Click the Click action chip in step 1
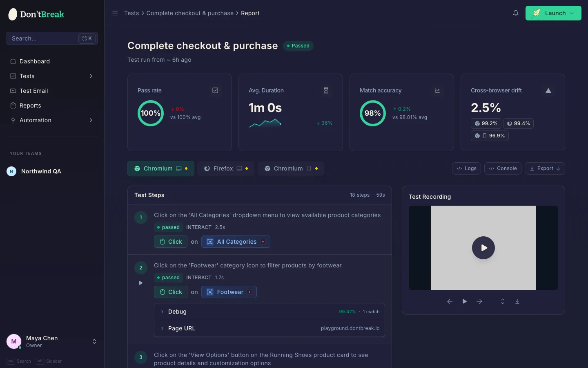The height and width of the screenshot is (368, 588). point(171,242)
